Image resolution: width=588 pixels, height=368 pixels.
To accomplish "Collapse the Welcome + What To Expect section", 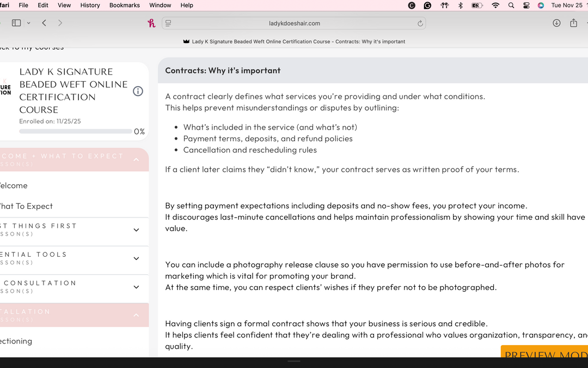I will (136, 160).
